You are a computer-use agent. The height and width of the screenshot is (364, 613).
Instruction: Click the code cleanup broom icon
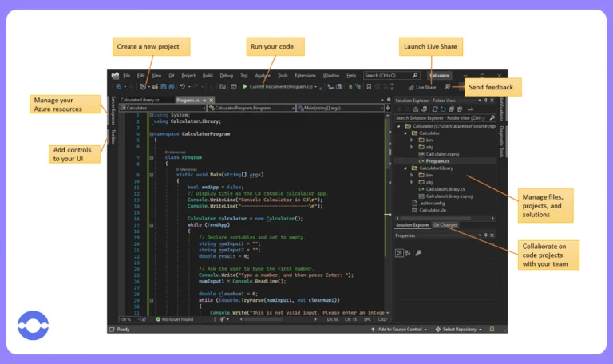point(223,319)
